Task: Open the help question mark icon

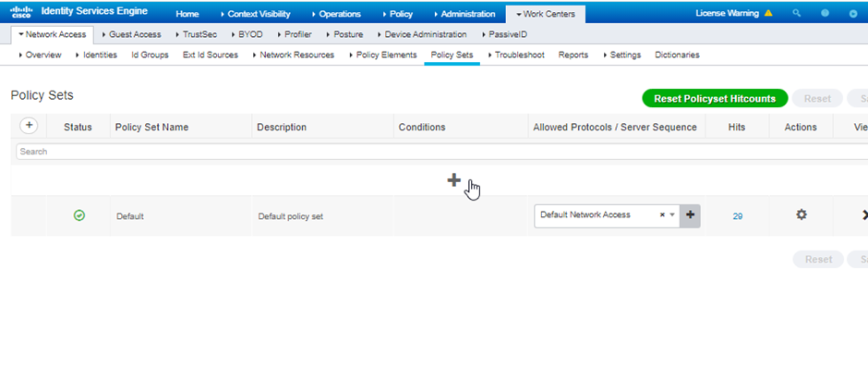Action: [825, 13]
